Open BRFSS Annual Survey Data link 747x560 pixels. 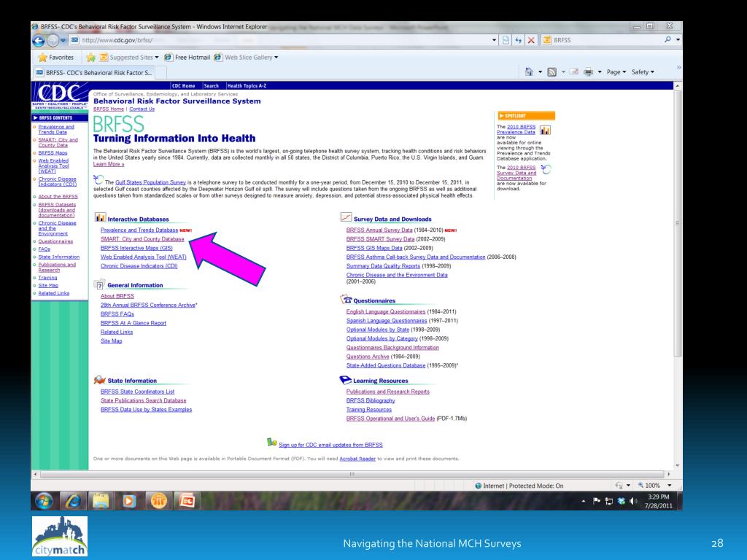[x=379, y=230]
